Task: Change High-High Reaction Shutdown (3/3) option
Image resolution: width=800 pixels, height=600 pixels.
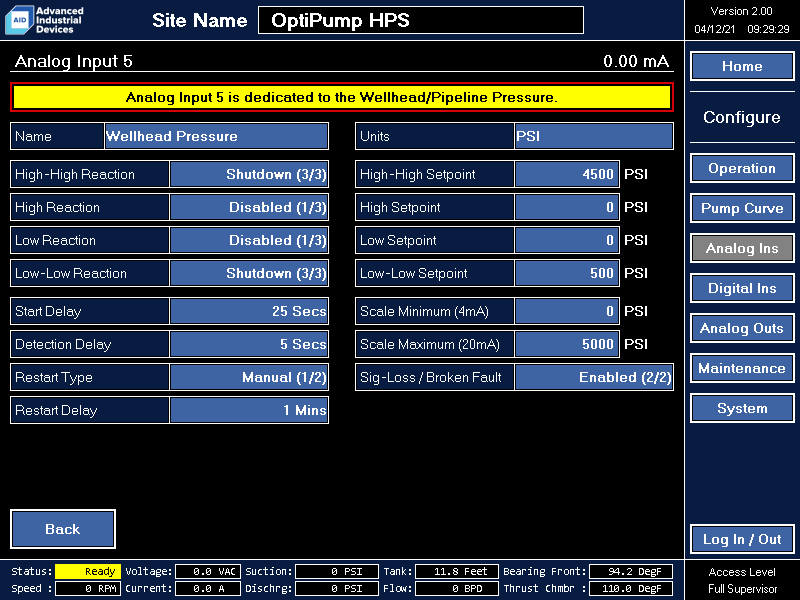Action: tap(249, 174)
